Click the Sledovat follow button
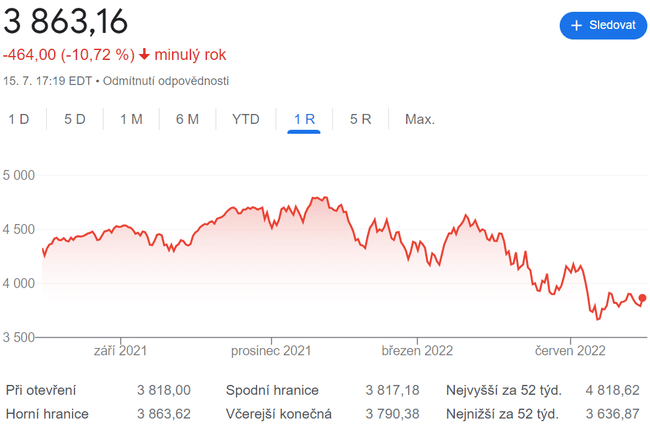 tap(603, 25)
